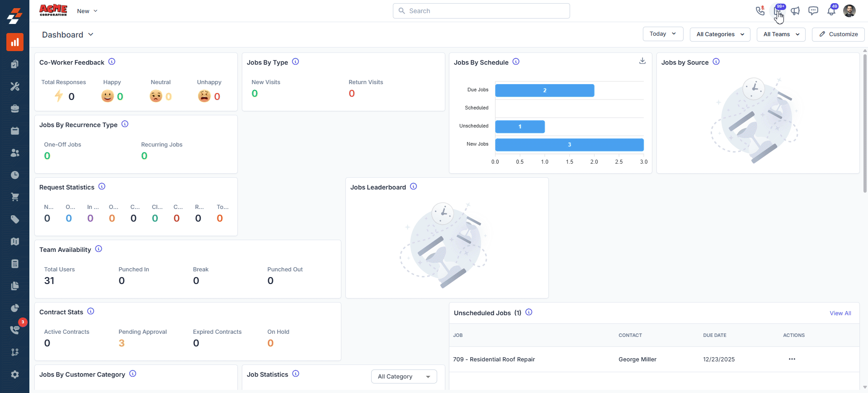Expand the Dashboard title dropdown
Screen dimensions: 868x393
pos(68,35)
